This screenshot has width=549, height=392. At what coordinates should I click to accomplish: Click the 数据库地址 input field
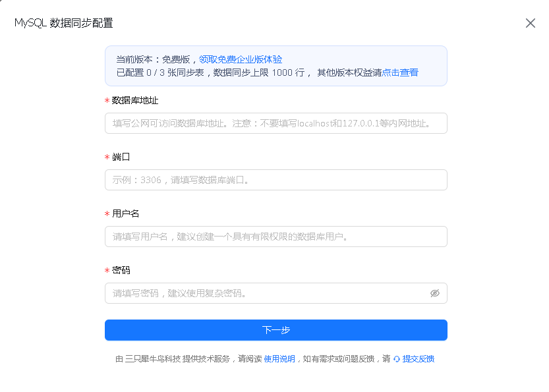click(x=275, y=123)
